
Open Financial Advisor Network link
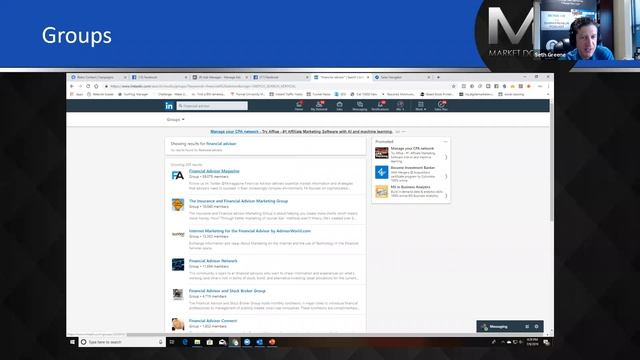[x=213, y=261]
